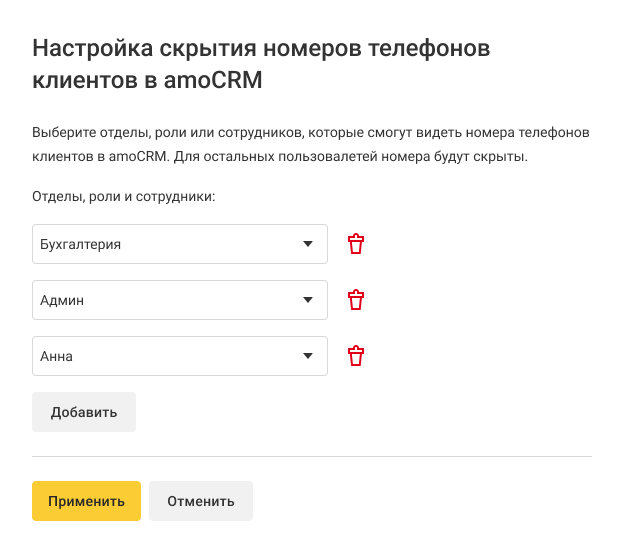This screenshot has width=624, height=553.
Task: Select the "Анна" text in third selector
Action: 57,356
